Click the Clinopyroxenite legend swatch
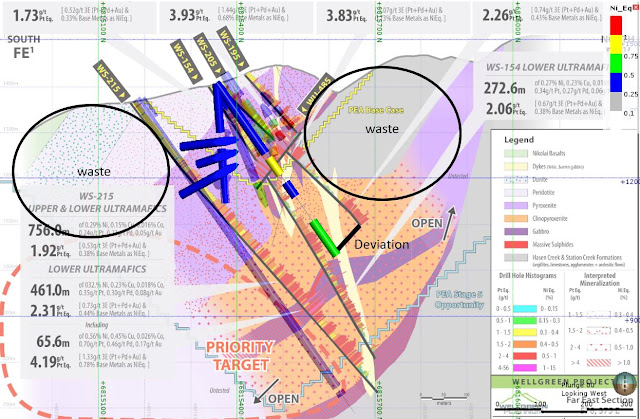The width and height of the screenshot is (640, 419). pyautogui.click(x=516, y=218)
